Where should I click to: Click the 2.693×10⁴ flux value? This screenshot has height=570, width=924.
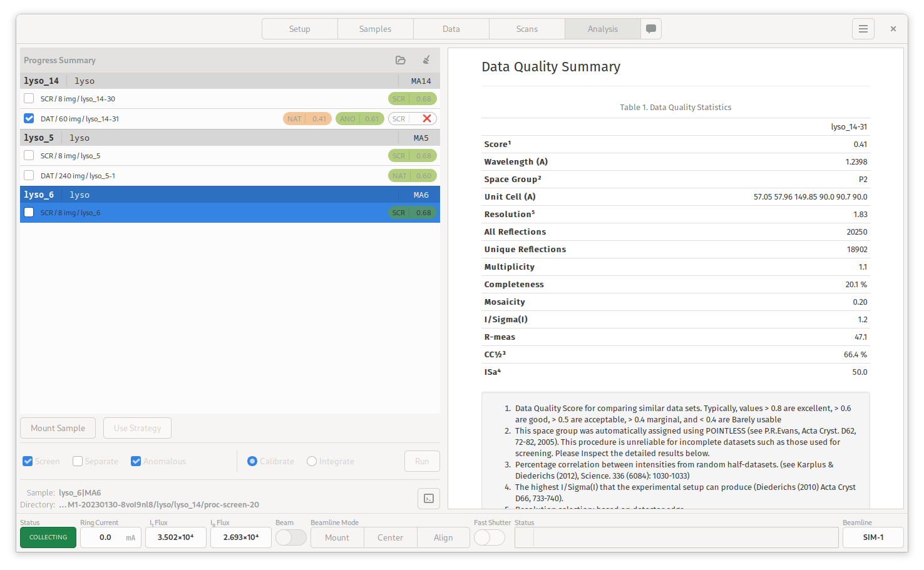[x=241, y=537]
